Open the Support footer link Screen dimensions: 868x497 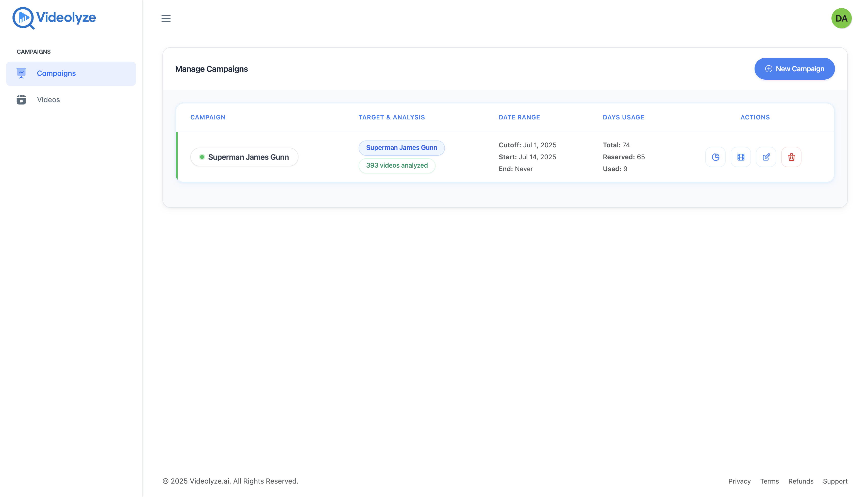pos(835,481)
